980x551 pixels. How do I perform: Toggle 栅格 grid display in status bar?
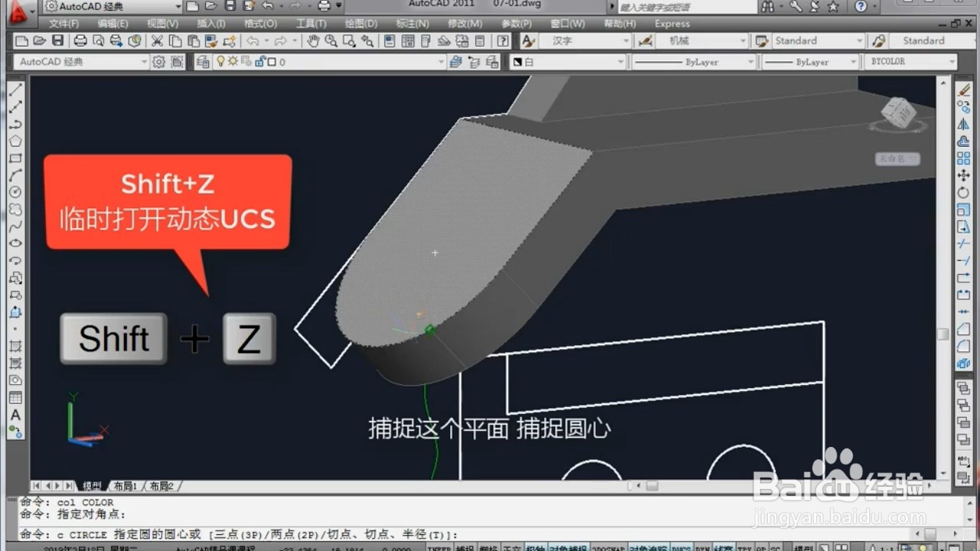pyautogui.click(x=488, y=547)
